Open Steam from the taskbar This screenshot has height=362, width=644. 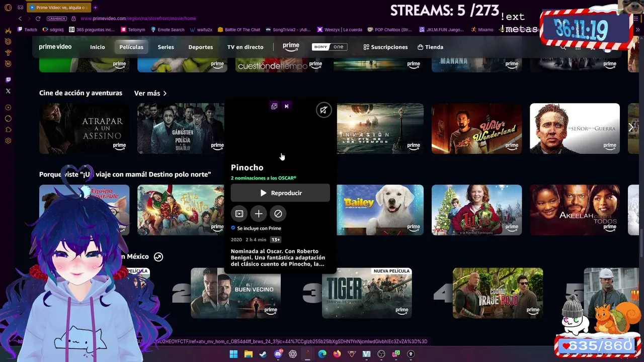point(263,354)
